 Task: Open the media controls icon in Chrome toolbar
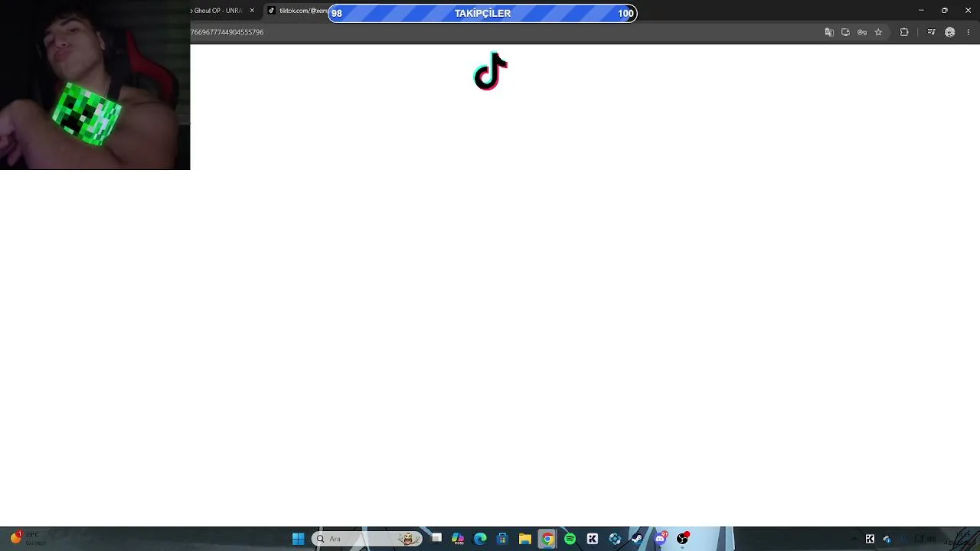tap(931, 32)
